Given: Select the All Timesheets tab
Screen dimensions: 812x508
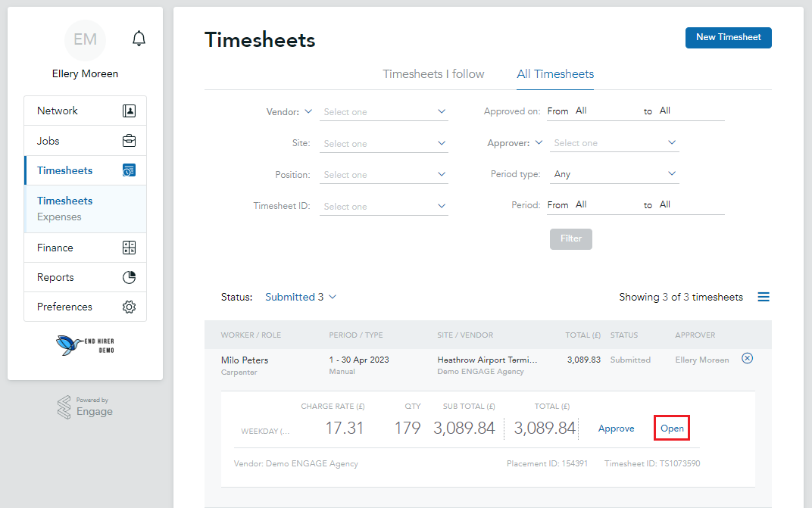Looking at the screenshot, I should tap(555, 73).
